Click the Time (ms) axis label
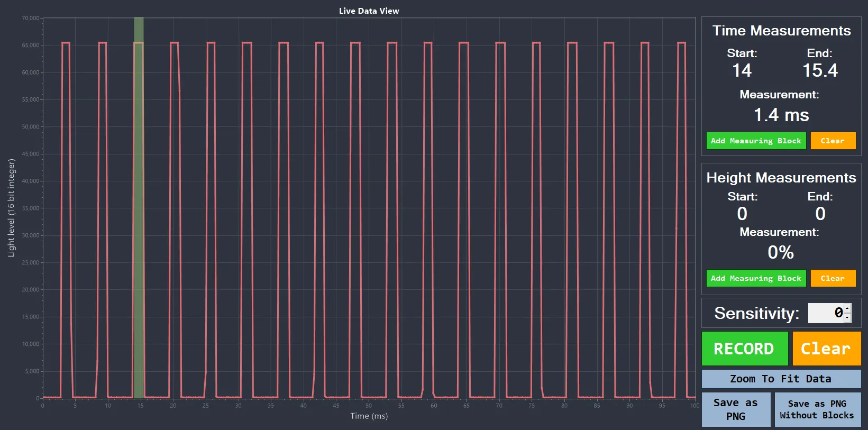868x430 pixels. pos(369,416)
